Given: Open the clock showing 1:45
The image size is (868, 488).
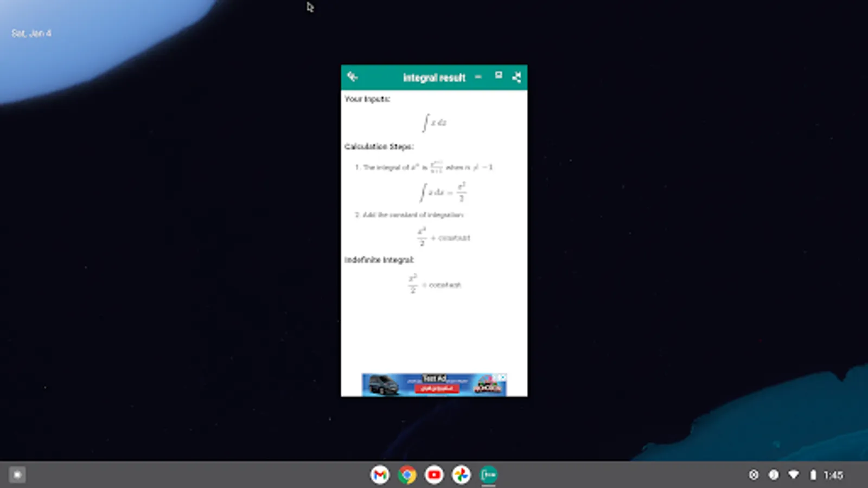Looking at the screenshot, I should point(834,474).
